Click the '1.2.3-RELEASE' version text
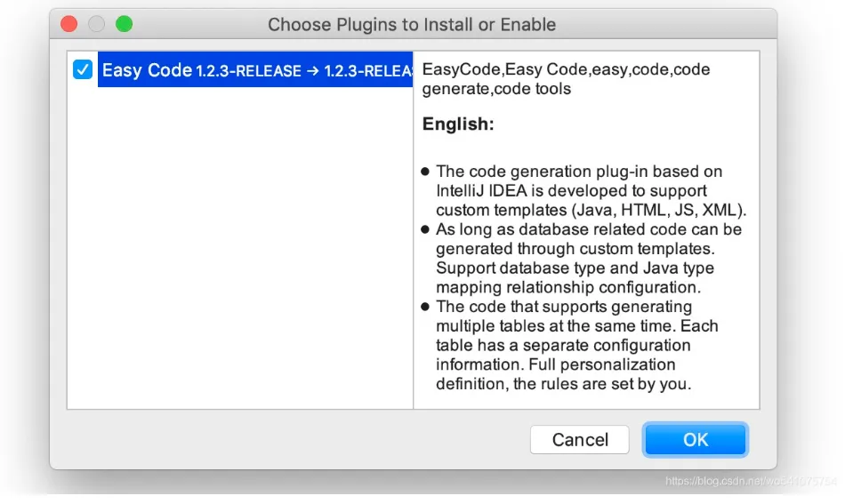853x504 pixels. point(248,71)
